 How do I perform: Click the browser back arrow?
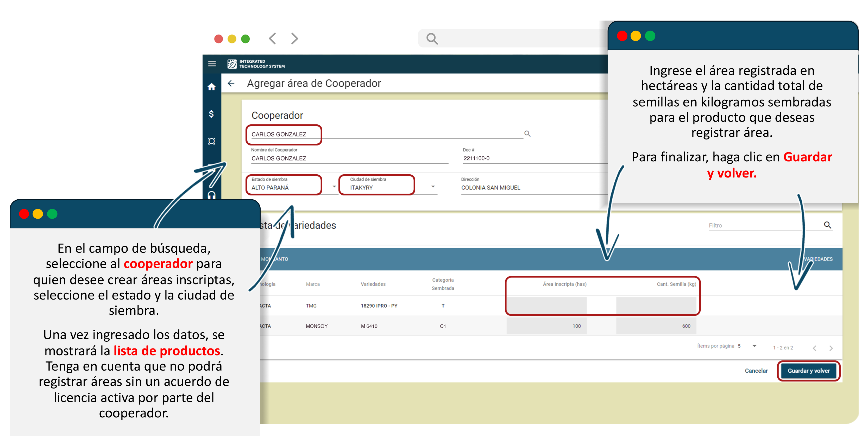point(272,39)
